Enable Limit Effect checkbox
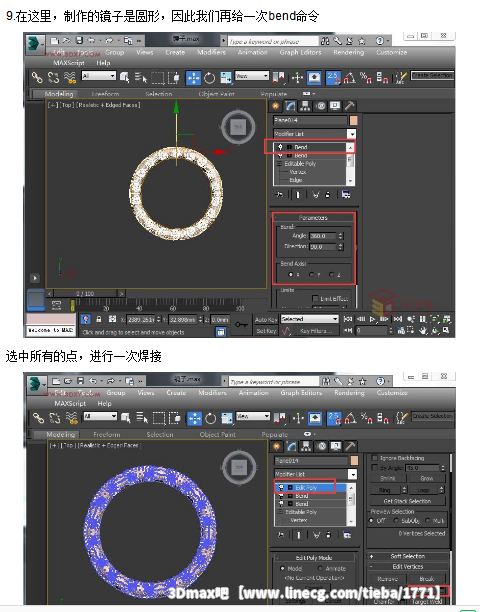Viewport: 480px width, 612px height. (x=315, y=299)
